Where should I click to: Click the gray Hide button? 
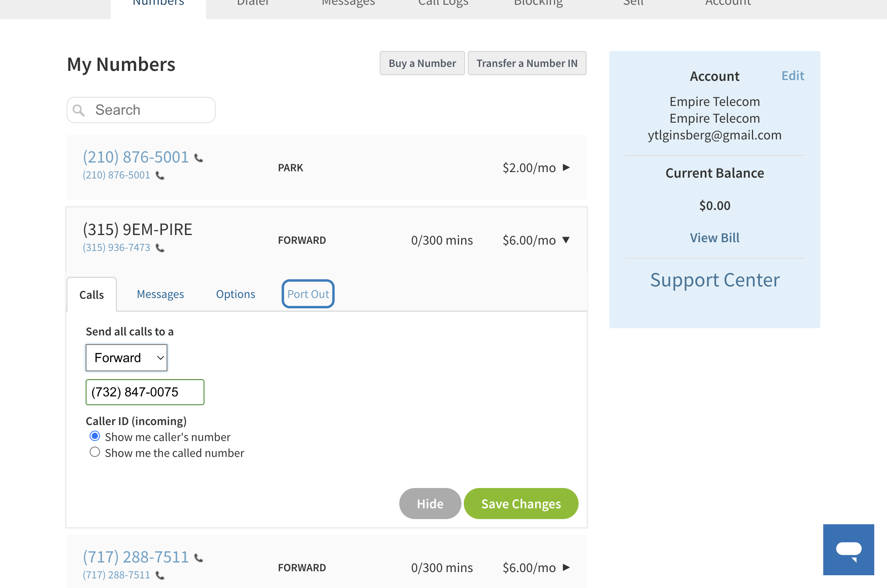coord(430,504)
